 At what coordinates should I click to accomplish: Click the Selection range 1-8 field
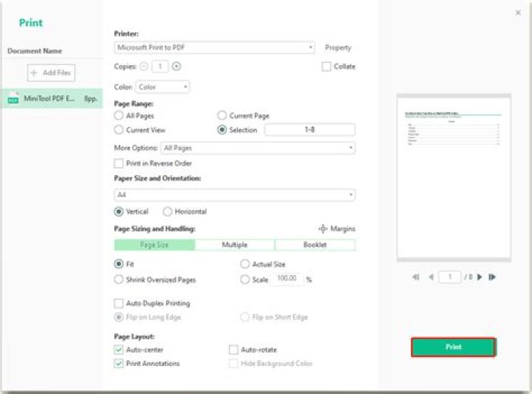coord(310,129)
